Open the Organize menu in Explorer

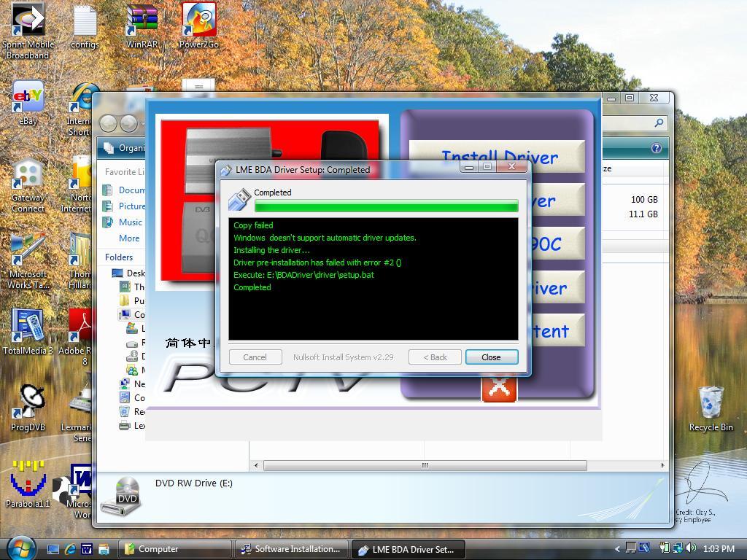[125, 148]
